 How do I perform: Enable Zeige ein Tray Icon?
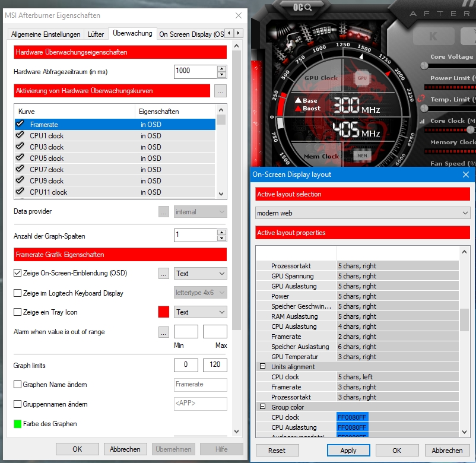click(x=18, y=312)
